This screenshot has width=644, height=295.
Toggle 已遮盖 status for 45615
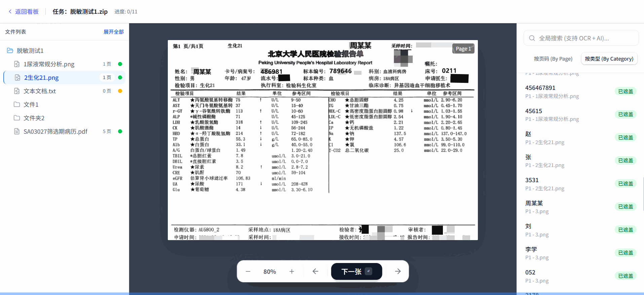(x=626, y=114)
